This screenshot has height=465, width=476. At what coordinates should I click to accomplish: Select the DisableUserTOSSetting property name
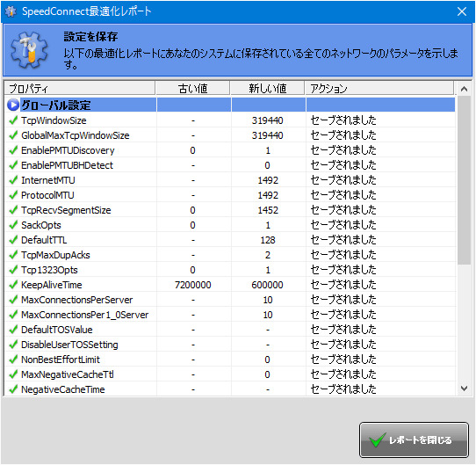tap(69, 345)
